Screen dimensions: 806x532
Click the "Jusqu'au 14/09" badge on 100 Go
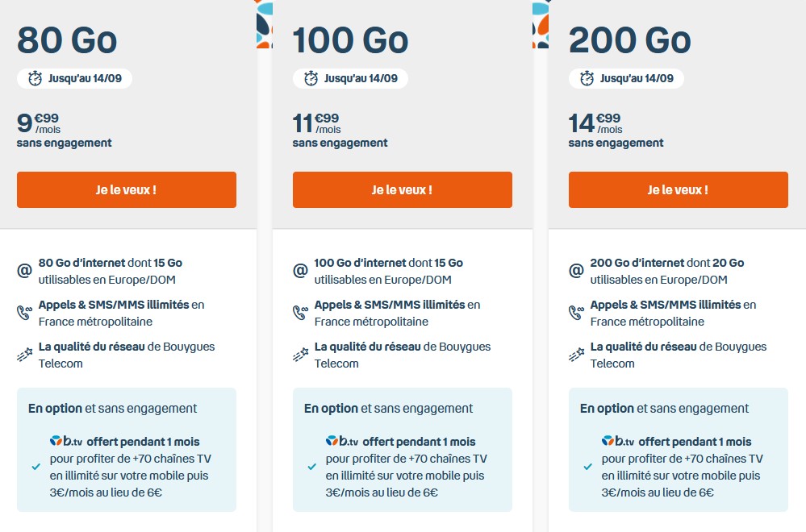pos(350,78)
